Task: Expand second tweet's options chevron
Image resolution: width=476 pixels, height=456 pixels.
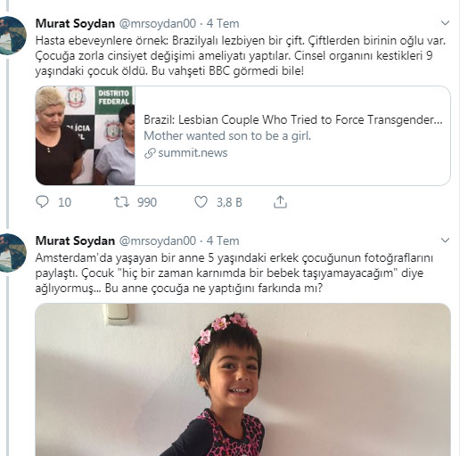Action: pos(445,240)
